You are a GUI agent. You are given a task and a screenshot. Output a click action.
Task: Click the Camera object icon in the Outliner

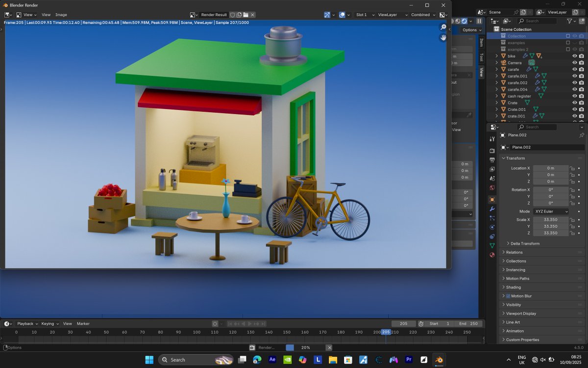point(504,62)
